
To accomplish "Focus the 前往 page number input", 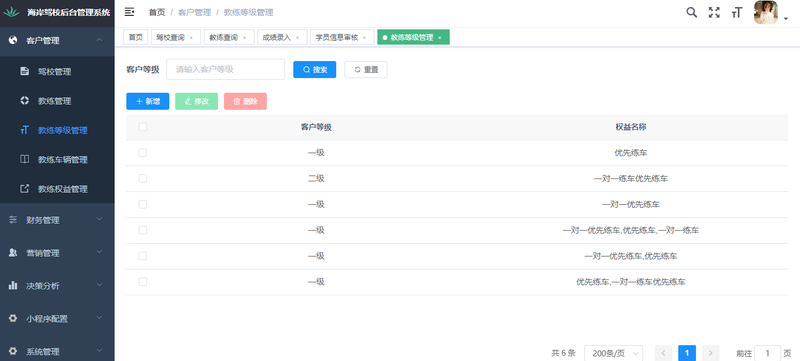I will (x=767, y=353).
